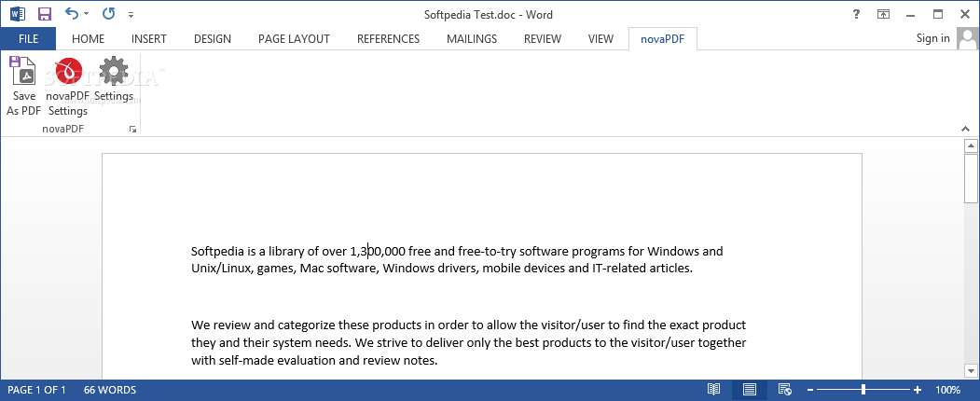The image size is (980, 401).
Task: Click the vertical scrollbar thumb
Action: [x=971, y=178]
